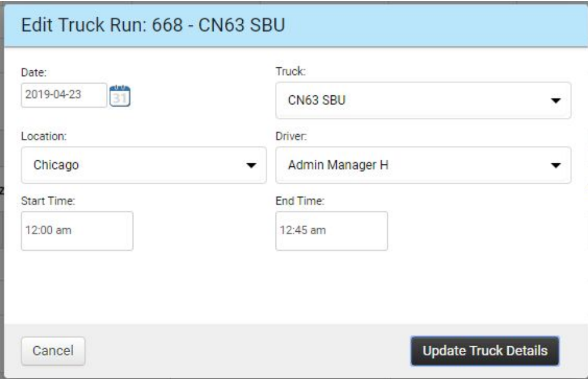Viewport: 588px width, 379px height.
Task: Click the Location: label
Action: (x=44, y=136)
